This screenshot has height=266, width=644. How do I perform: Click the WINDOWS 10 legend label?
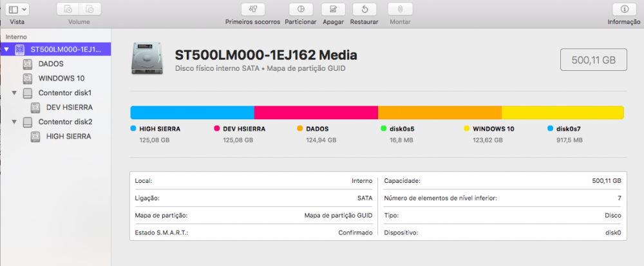tap(493, 129)
